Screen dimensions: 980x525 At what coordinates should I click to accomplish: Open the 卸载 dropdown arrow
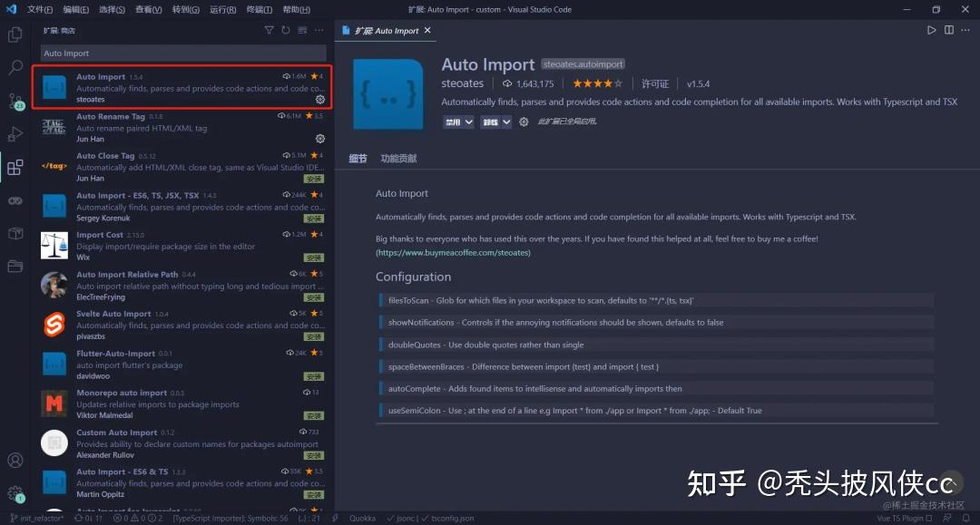507,122
